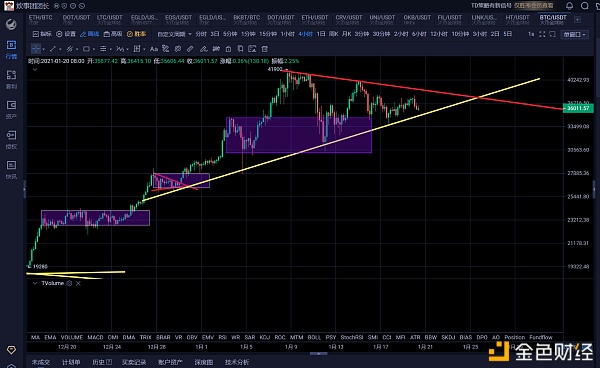Add the BOLL indicator
The height and width of the screenshot is (368, 600).
(x=314, y=337)
